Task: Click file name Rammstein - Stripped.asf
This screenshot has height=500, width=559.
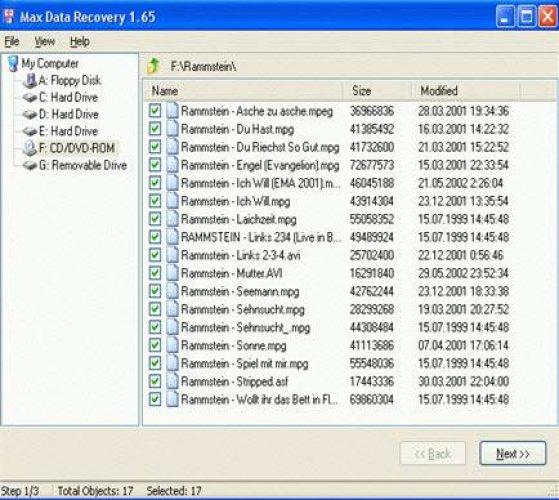Action: pos(234,382)
